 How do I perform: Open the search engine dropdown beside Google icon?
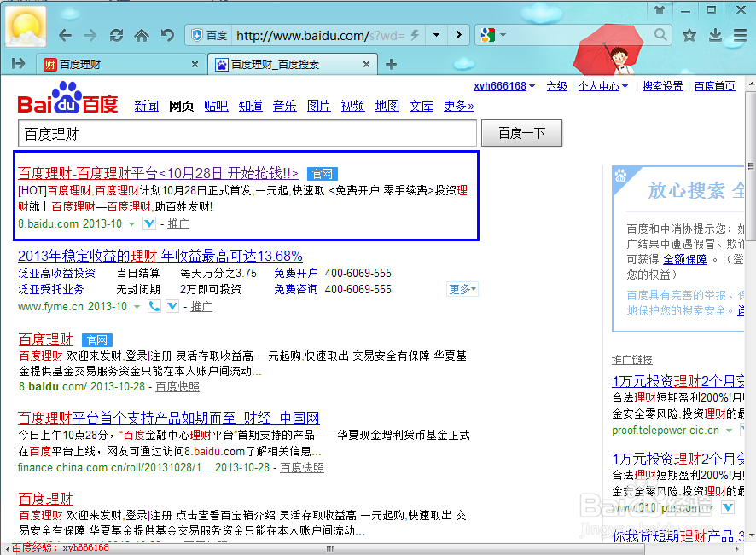503,36
